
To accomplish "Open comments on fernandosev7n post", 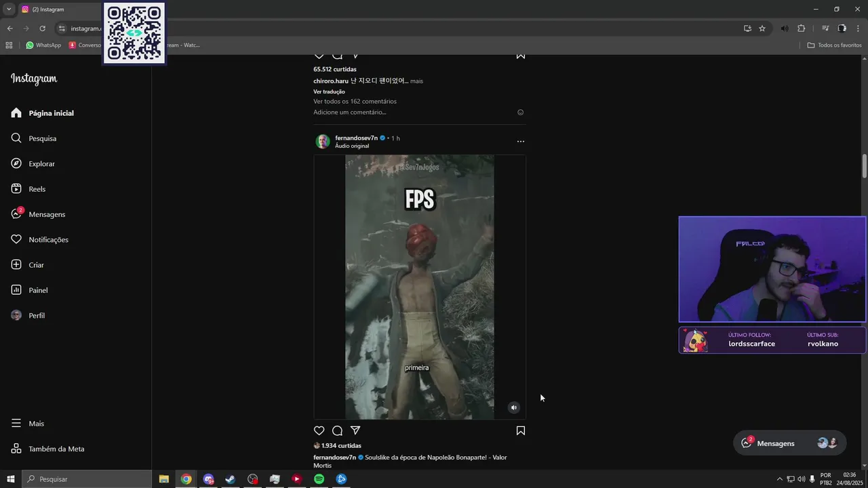I will (337, 430).
